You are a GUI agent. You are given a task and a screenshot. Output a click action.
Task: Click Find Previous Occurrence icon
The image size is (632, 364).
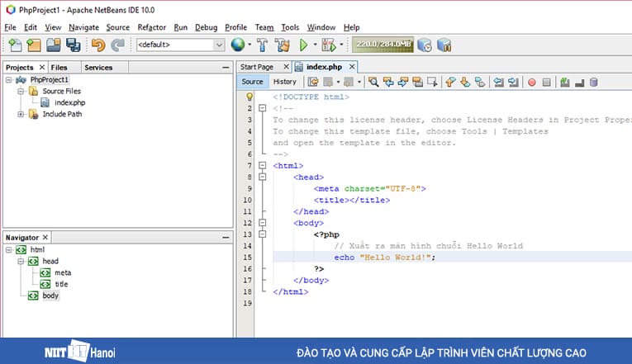click(388, 83)
